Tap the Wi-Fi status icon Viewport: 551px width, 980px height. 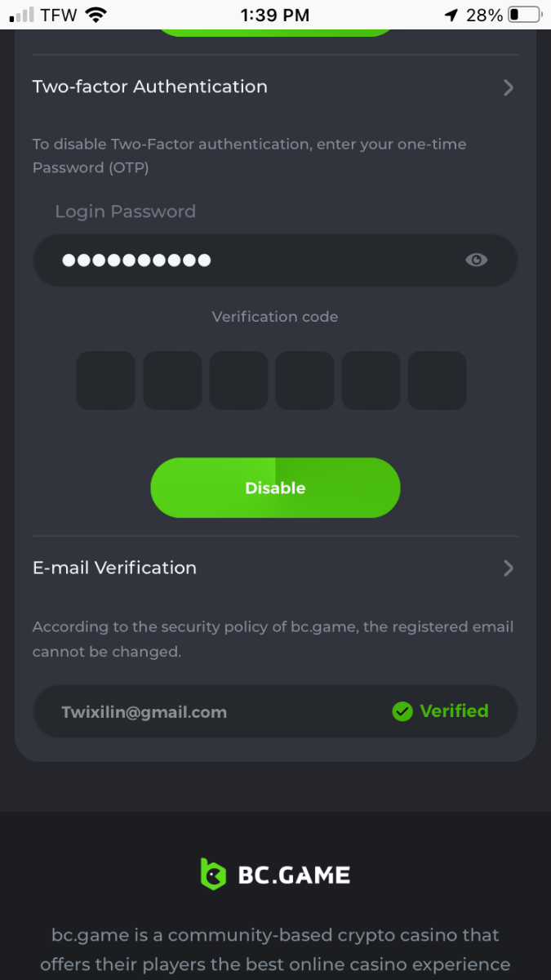96,15
